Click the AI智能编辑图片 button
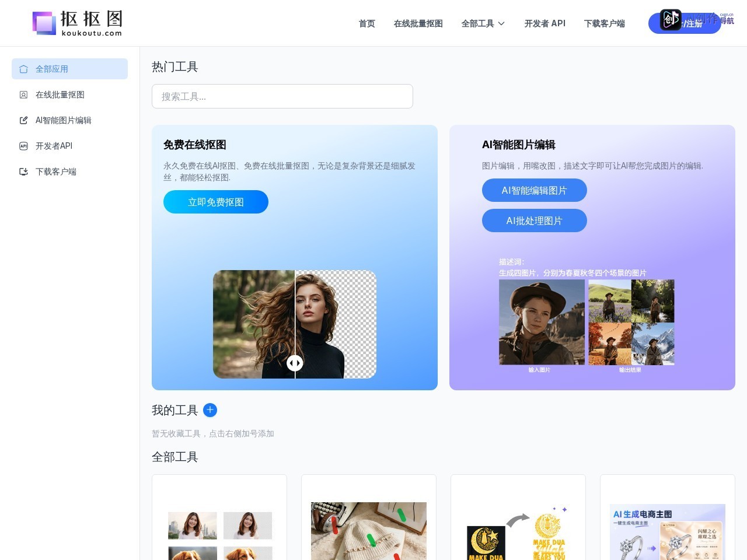The image size is (747, 560). tap(535, 190)
